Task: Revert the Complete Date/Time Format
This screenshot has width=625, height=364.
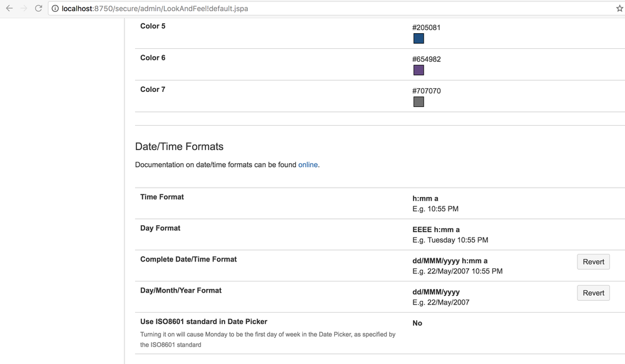Action: [x=593, y=261]
